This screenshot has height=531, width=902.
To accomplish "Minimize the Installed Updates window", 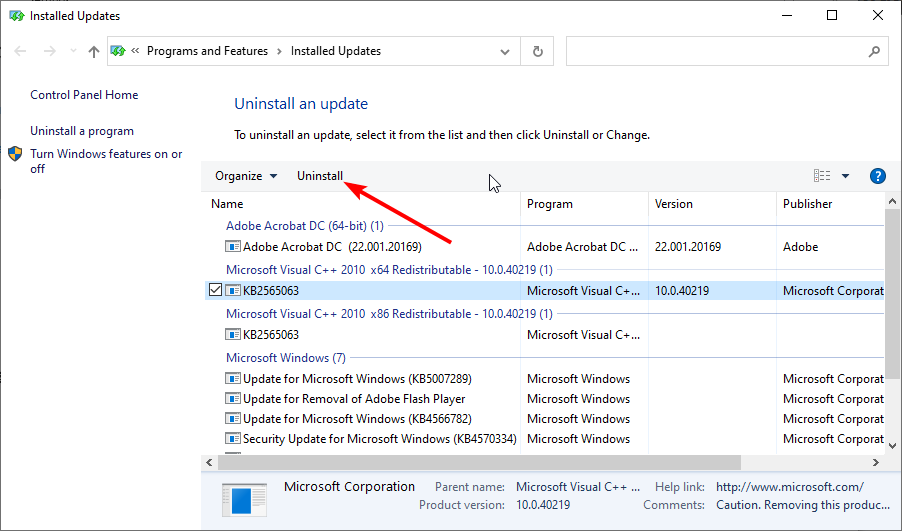I will click(787, 16).
